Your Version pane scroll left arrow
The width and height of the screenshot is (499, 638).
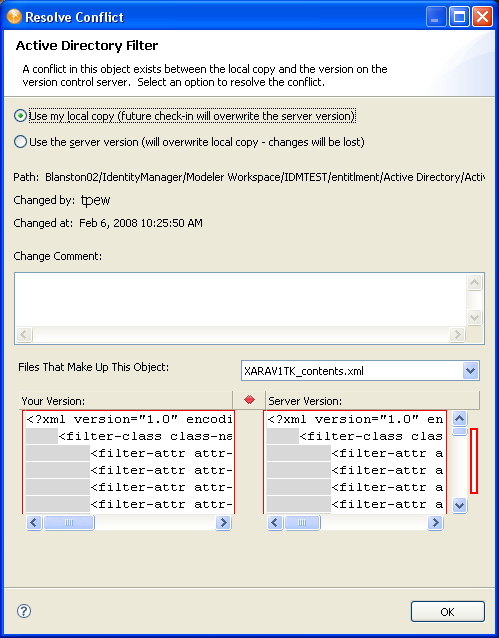tap(34, 522)
